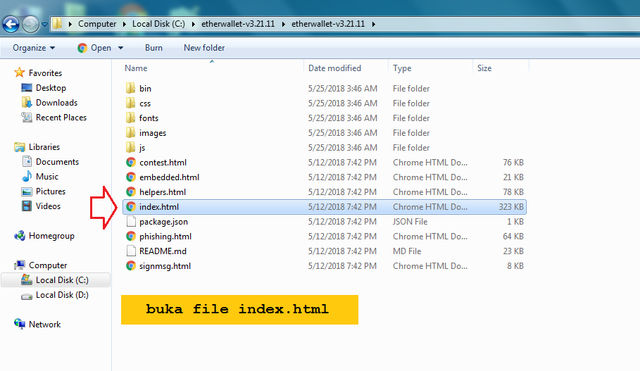Select the file name index.html
The image size is (640, 371).
point(159,207)
